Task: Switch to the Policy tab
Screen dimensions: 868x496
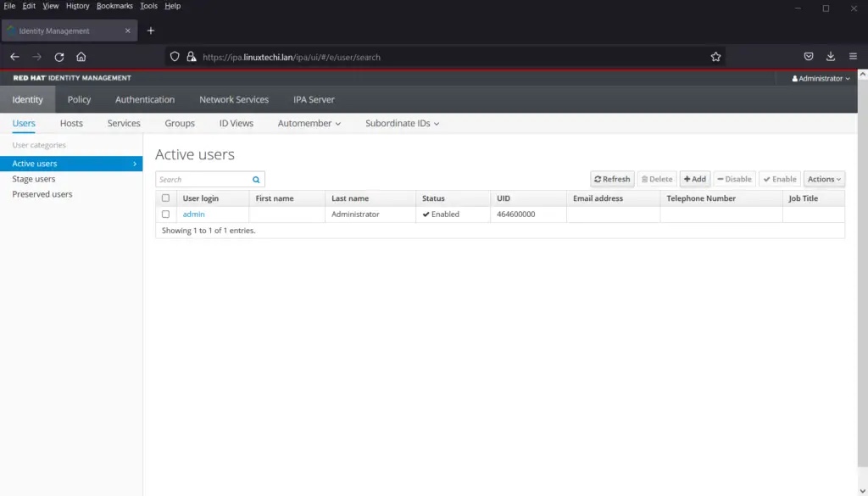Action: point(79,99)
